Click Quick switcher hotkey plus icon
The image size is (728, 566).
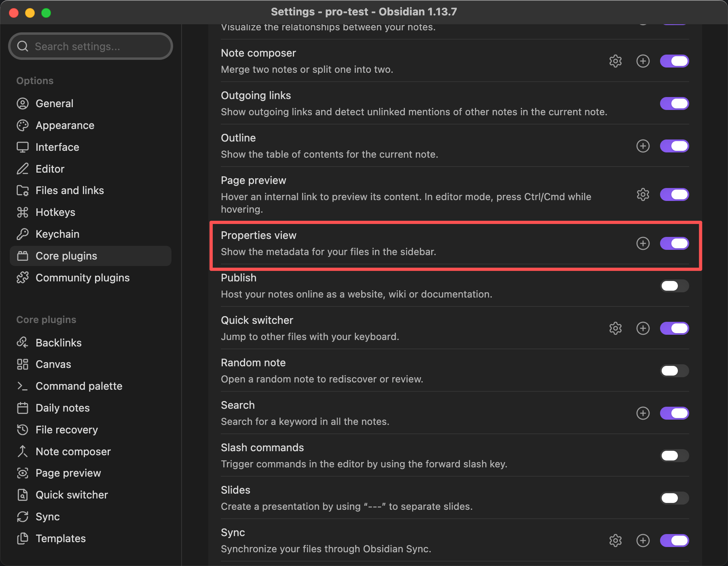pos(643,328)
